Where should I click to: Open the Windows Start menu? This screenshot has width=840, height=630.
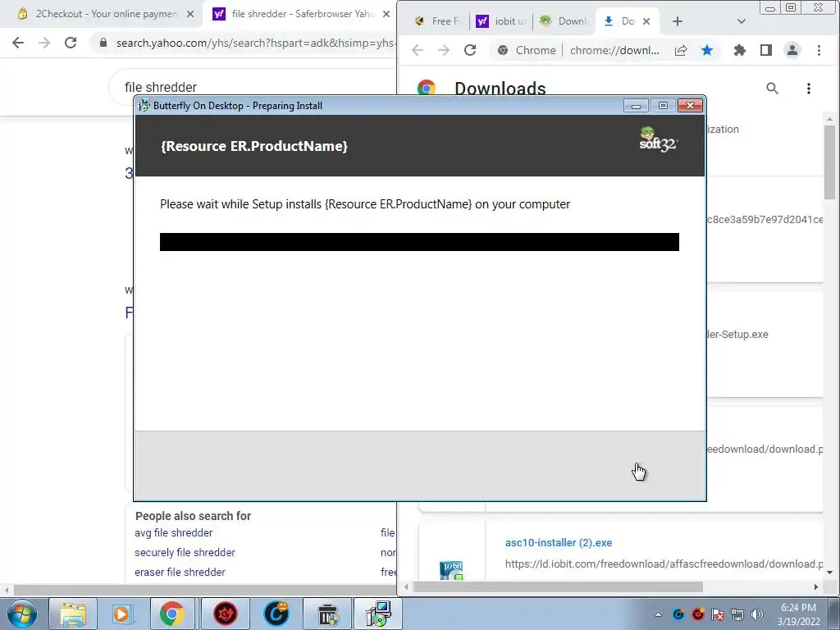(x=22, y=614)
